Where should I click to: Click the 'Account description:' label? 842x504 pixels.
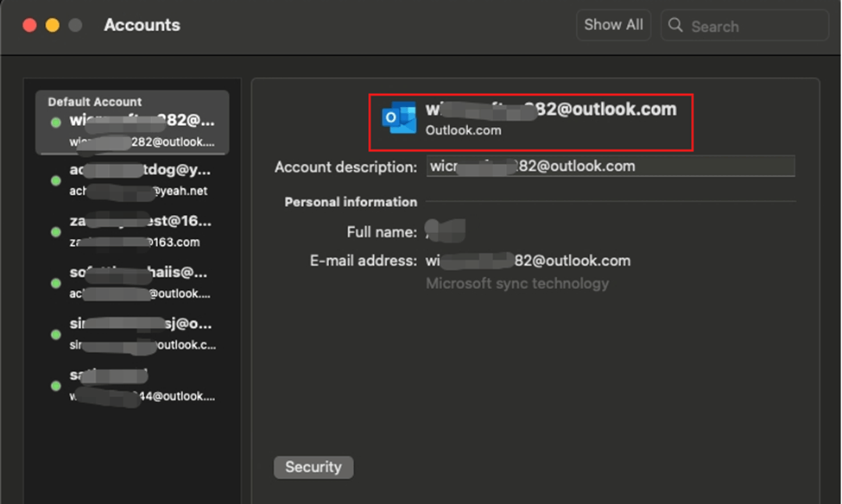coord(345,167)
